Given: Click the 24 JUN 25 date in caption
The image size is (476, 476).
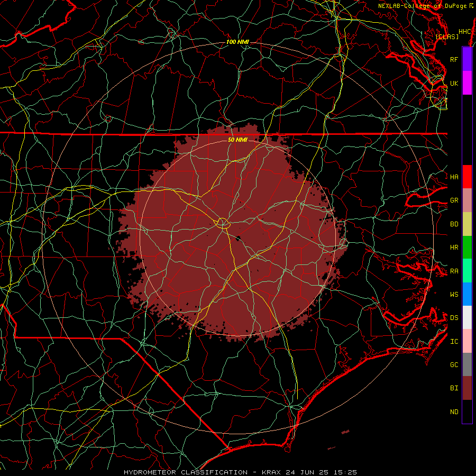Looking at the screenshot, I should click(x=307, y=472).
